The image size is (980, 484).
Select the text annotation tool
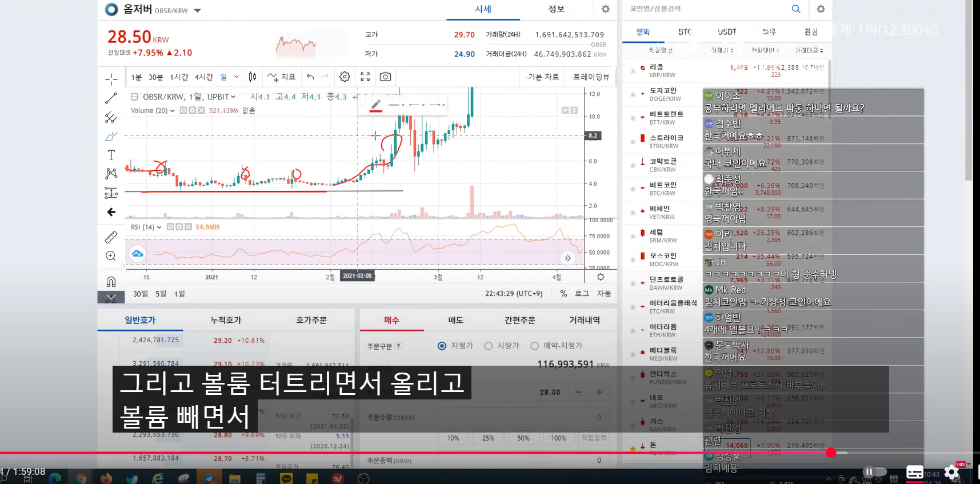pos(111,155)
